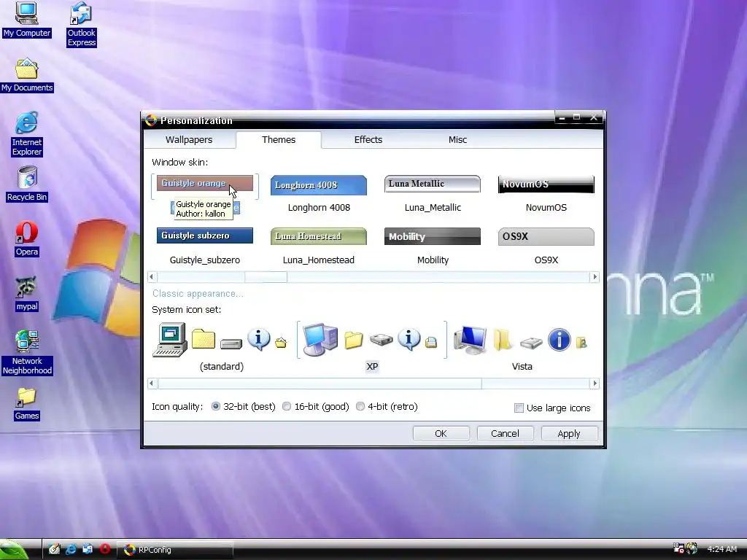Screen dimensions: 747x560
Task: Click right arrow of window skin scrollbar
Action: [594, 276]
